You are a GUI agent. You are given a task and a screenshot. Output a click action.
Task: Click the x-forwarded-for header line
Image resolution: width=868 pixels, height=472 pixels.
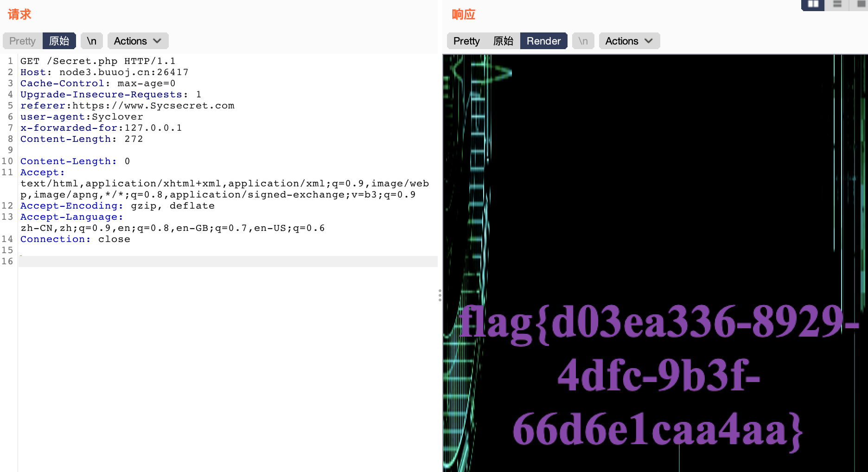point(101,128)
